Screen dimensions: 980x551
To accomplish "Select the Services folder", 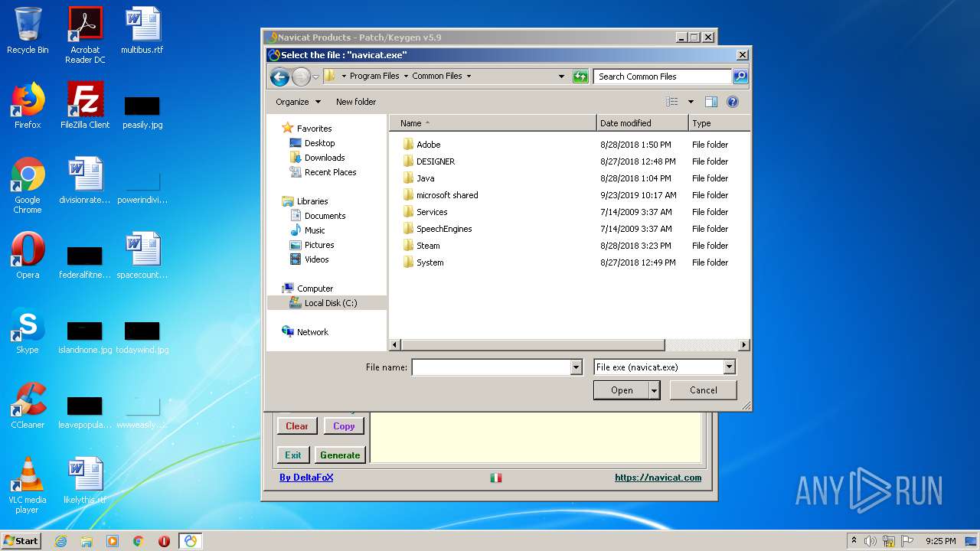I will [432, 212].
